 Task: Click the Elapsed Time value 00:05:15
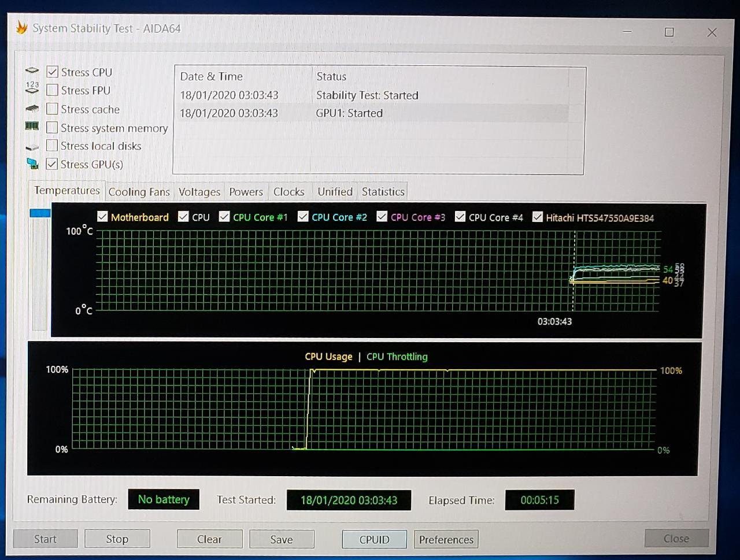click(x=539, y=500)
